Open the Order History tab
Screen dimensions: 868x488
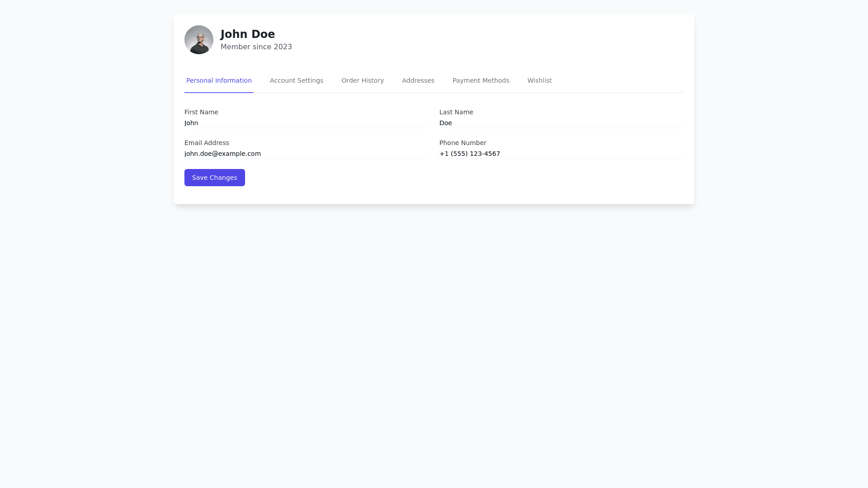(x=363, y=80)
